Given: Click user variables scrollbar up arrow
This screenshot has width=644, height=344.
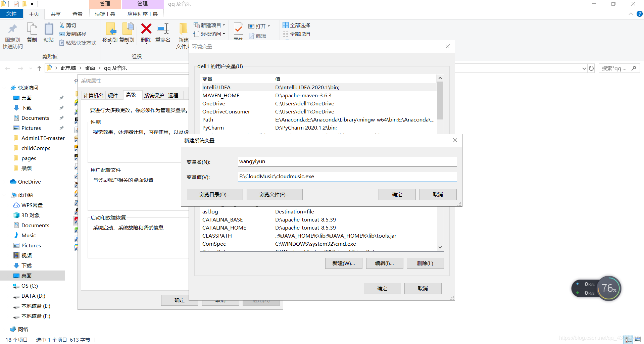Looking at the screenshot, I should pos(440,78).
